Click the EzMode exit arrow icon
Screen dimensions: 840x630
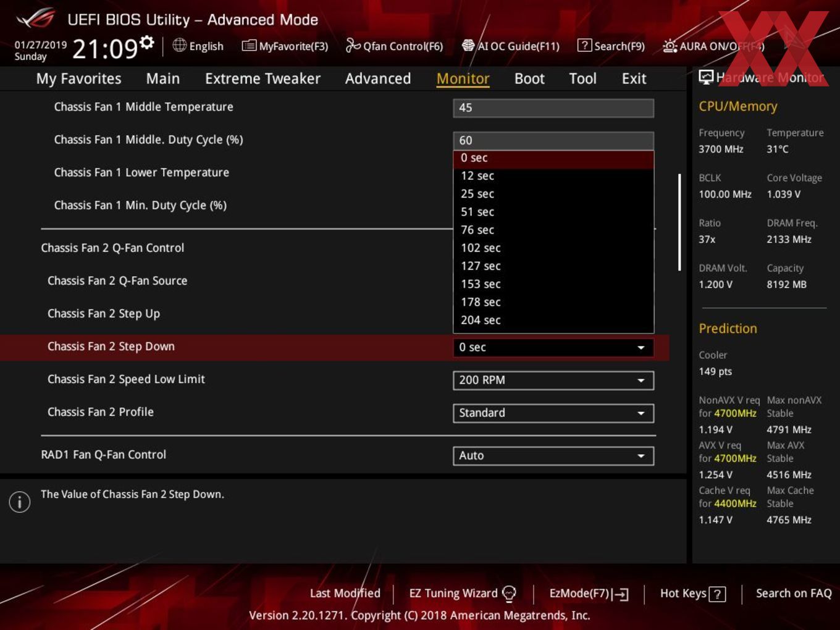pyautogui.click(x=621, y=594)
